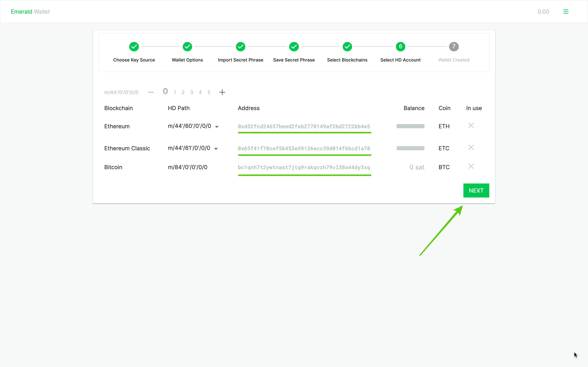Remove Bitcoin entry with X icon
588x367 pixels.
click(x=471, y=166)
